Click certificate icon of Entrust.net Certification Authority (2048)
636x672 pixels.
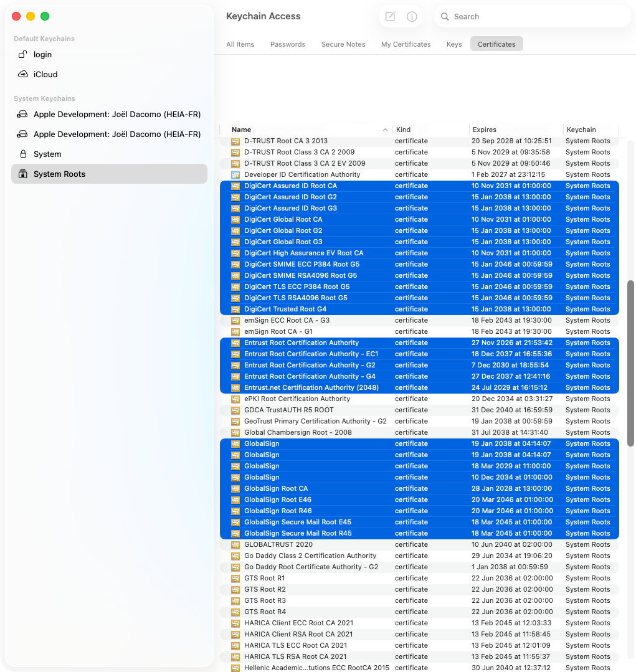click(x=235, y=388)
